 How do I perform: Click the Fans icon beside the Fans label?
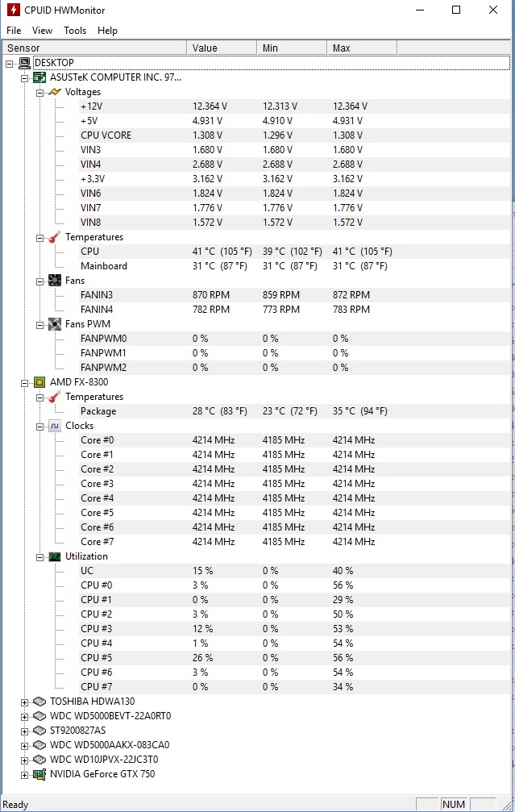[54, 281]
